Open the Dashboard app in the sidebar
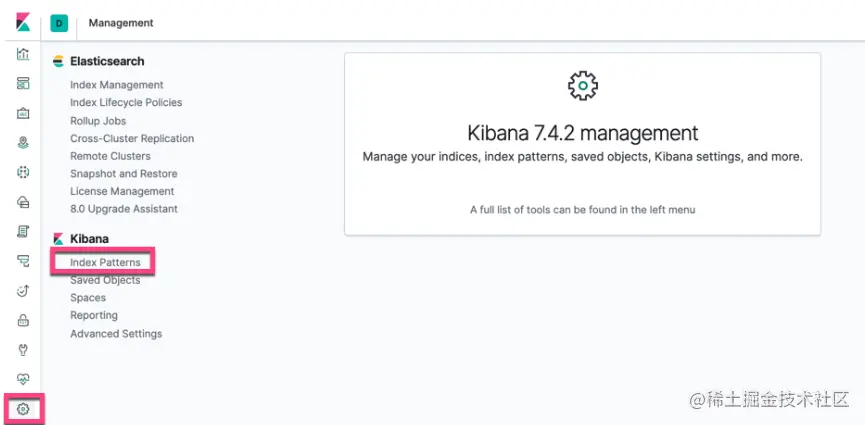 click(23, 84)
